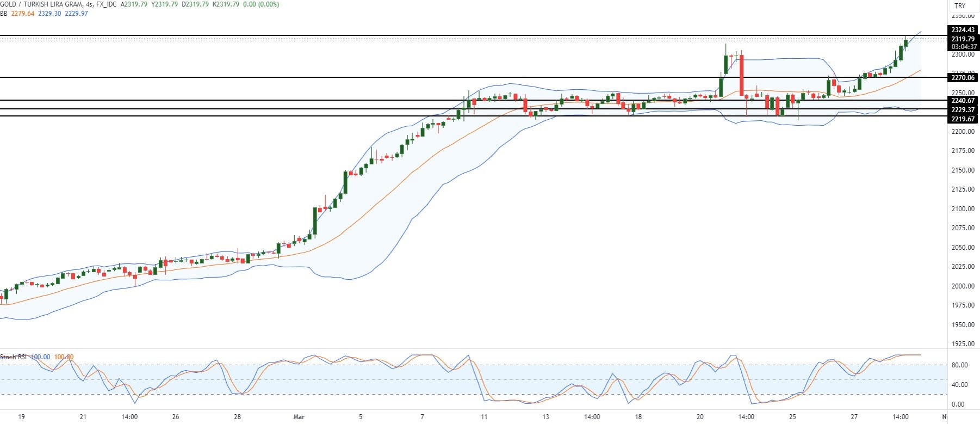Click the blue Stoch RSI value 100.00
This screenshot has height=424, width=980.
pos(40,357)
